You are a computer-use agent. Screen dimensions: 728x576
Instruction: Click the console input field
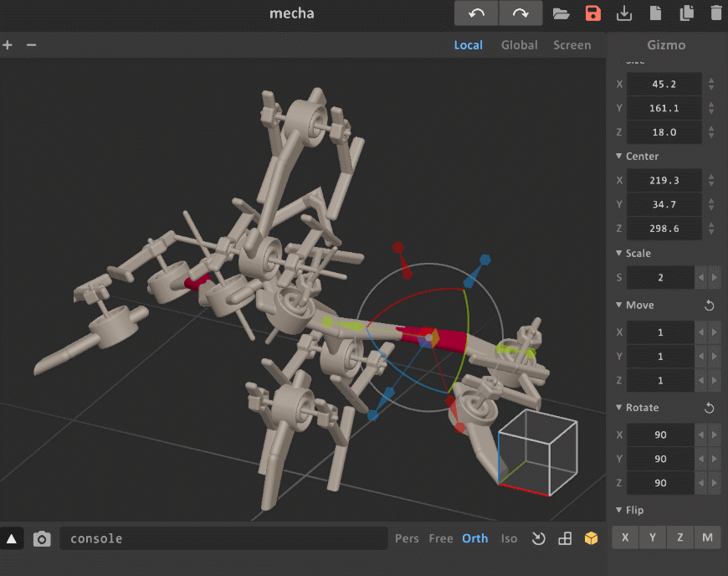(x=223, y=538)
